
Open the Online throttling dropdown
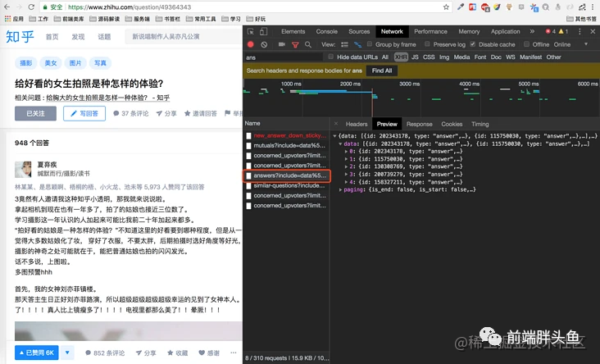tap(571, 44)
